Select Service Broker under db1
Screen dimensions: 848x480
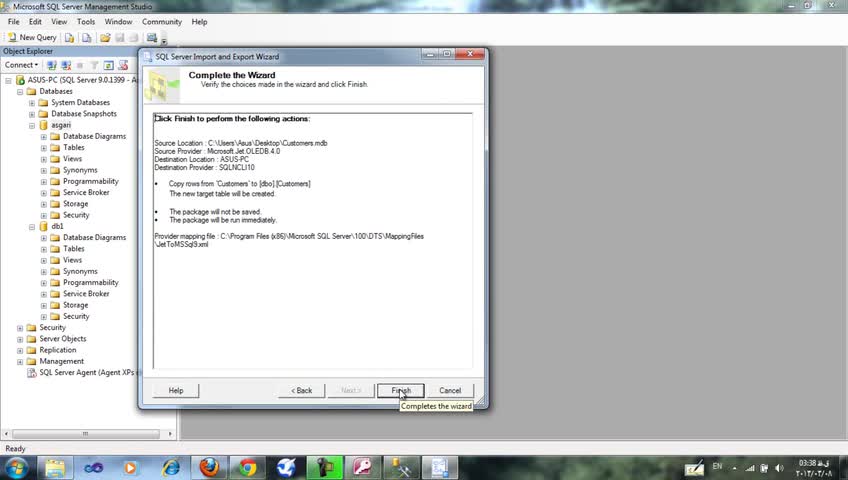click(86, 294)
